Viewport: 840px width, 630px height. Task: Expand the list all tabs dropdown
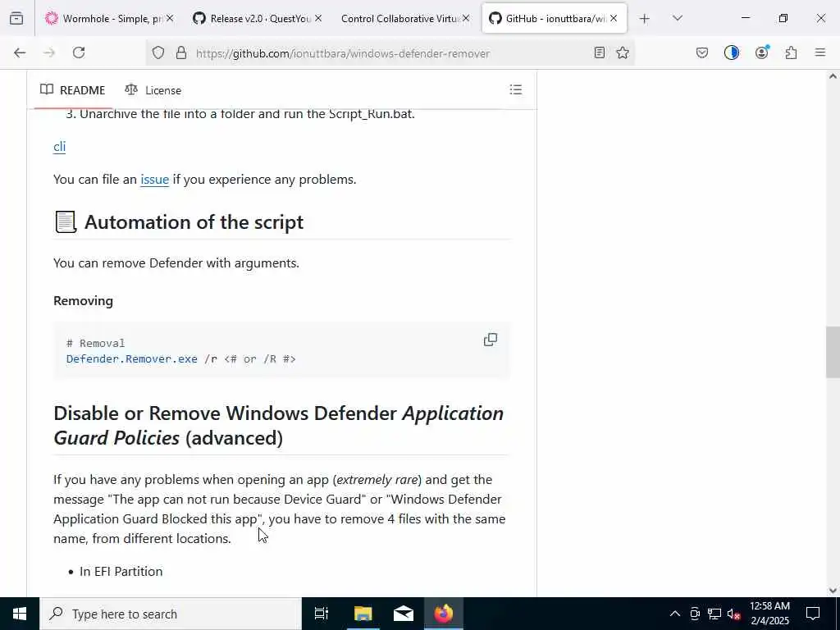(678, 18)
